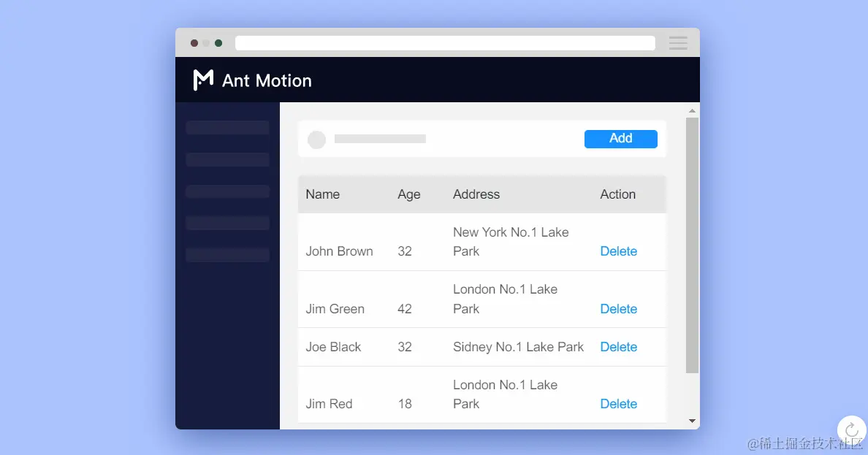Select the Jim Red name cell
This screenshot has width=868, height=455.
329,404
